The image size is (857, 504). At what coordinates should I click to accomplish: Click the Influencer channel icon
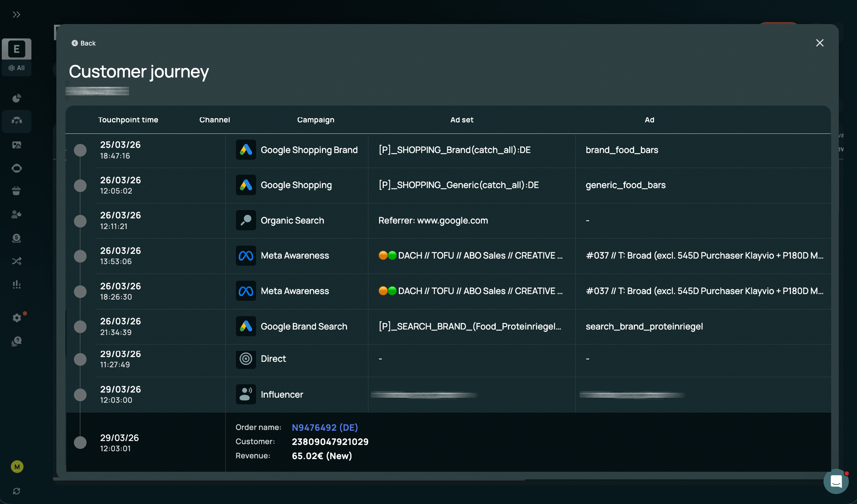[246, 394]
